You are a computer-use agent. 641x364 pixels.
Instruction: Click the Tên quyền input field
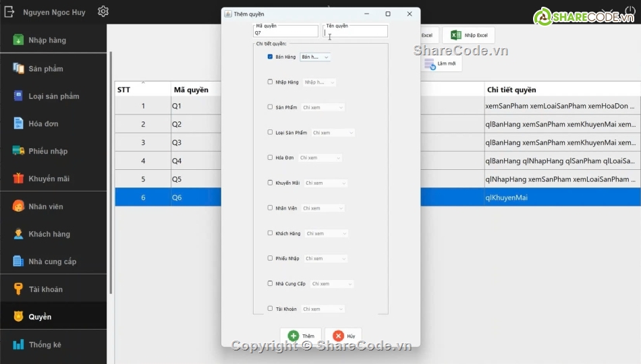click(x=355, y=32)
